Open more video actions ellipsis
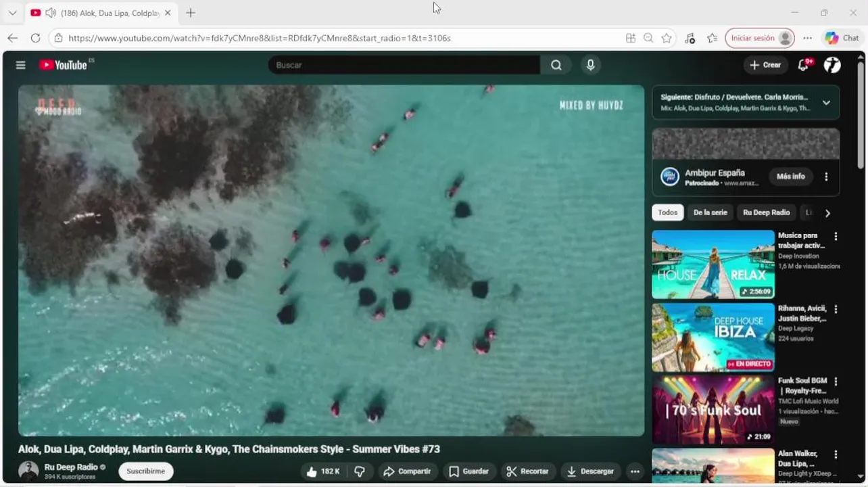The image size is (868, 487). 635,471
